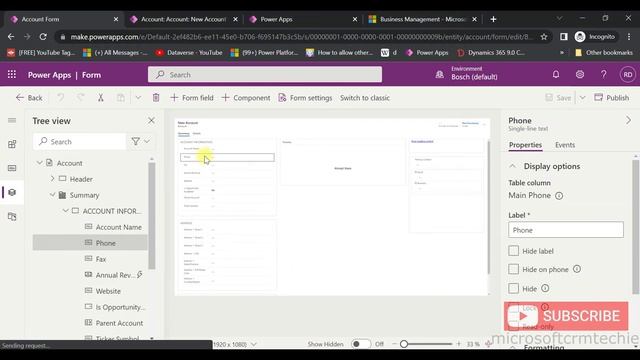Open the Tree view filter dropdown
This screenshot has height=360, width=640.
click(x=141, y=141)
